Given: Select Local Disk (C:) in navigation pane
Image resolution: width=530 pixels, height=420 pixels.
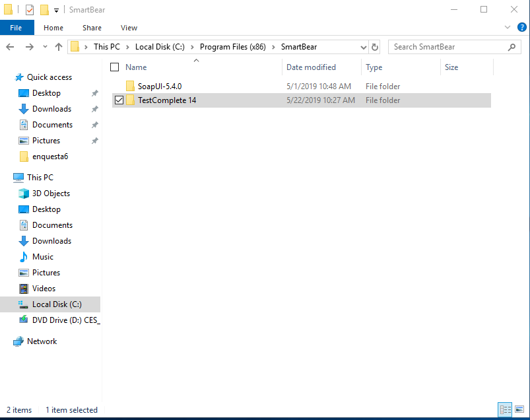Looking at the screenshot, I should point(57,304).
